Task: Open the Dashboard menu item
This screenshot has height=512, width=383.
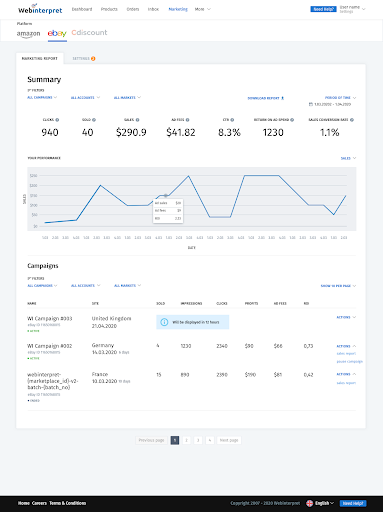Action: (x=82, y=9)
